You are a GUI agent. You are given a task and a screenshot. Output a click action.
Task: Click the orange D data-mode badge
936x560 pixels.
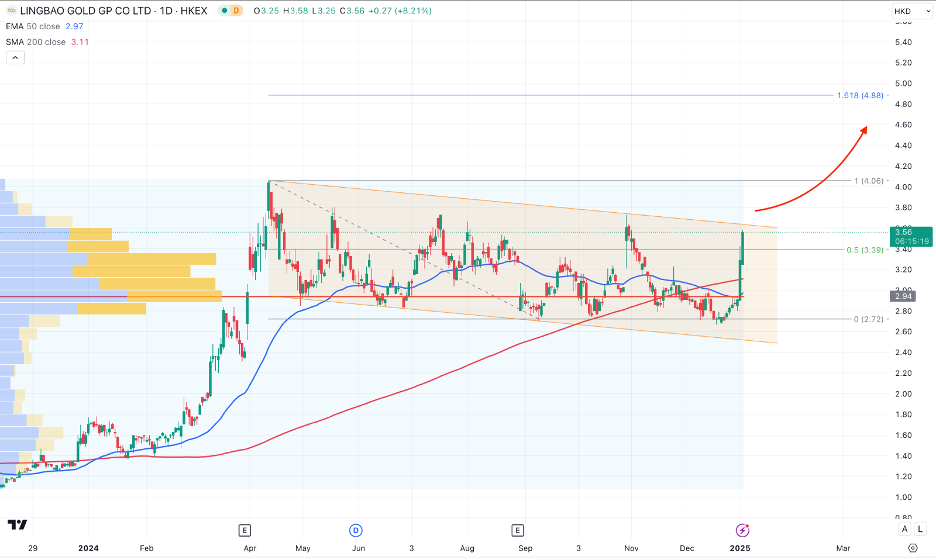[x=236, y=11]
